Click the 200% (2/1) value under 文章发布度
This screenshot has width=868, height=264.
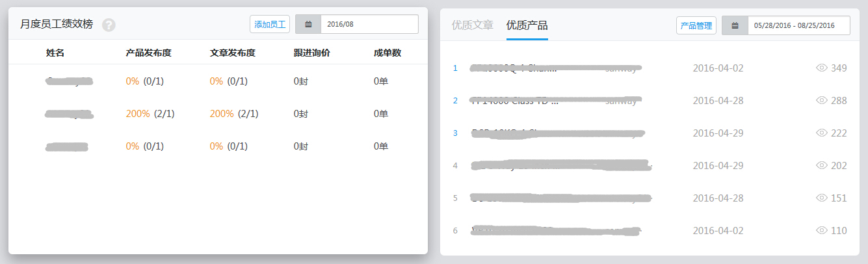(234, 114)
